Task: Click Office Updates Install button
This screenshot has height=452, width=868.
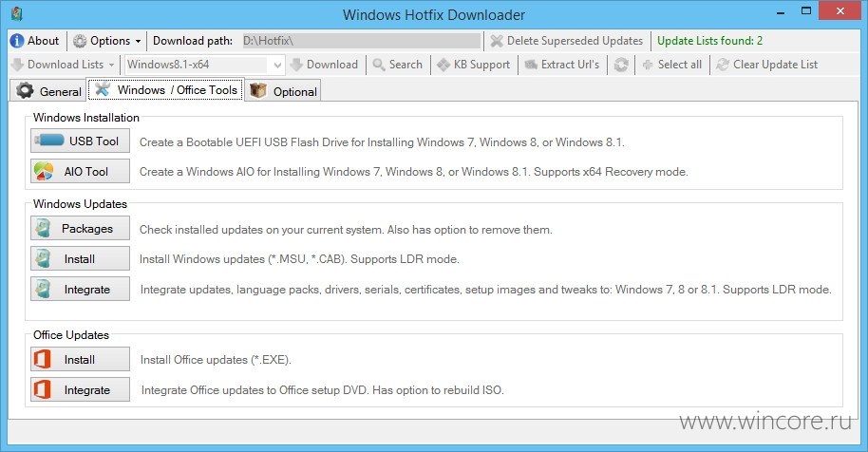Action: 81,360
